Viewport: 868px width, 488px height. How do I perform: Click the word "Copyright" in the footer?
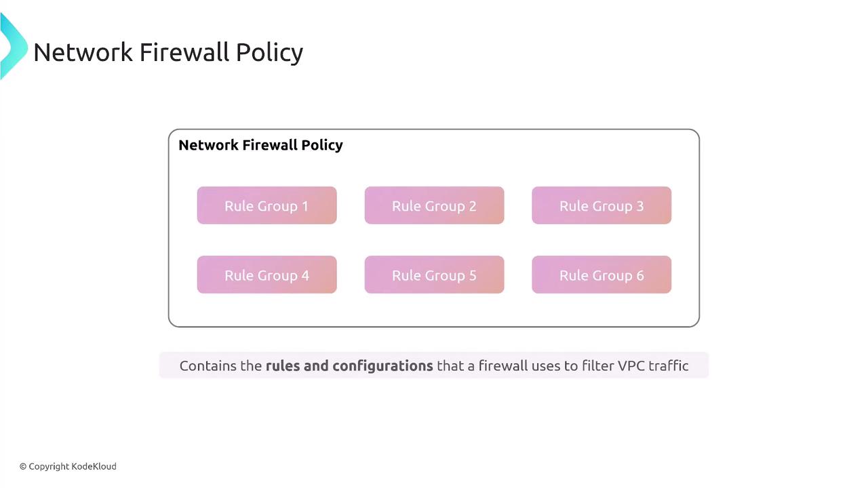coord(49,466)
